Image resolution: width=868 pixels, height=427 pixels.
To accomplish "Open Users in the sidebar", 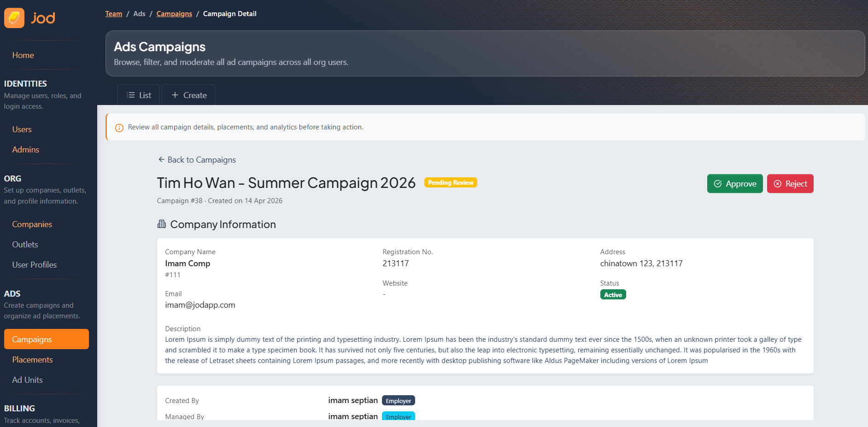I will [22, 129].
